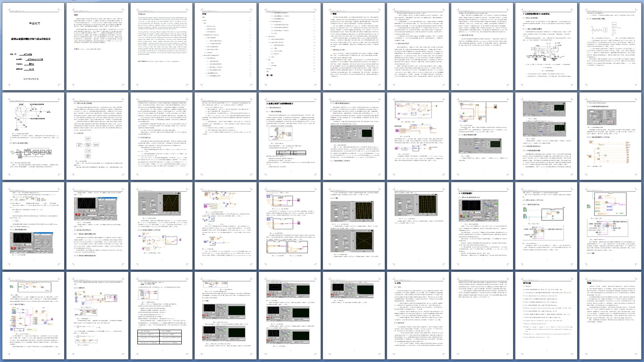This screenshot has width=644, height=362.
Task: Select bottom-row page with three stacked panel screenshots
Action: click(x=290, y=315)
